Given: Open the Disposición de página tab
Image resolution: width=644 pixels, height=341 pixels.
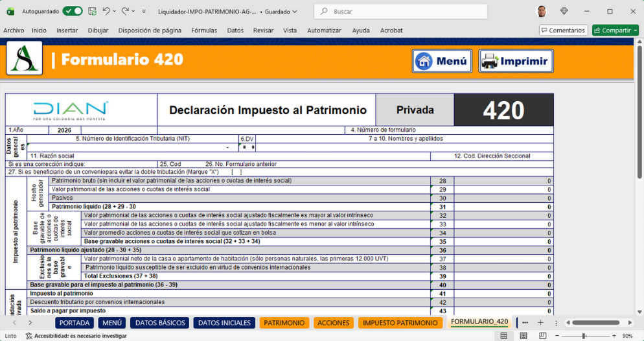Looking at the screenshot, I should tap(150, 30).
